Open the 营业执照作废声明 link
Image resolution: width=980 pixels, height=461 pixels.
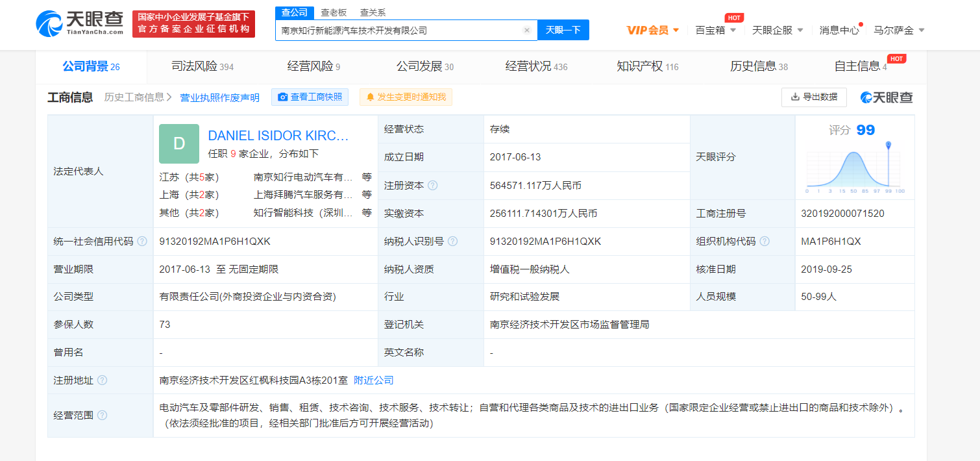click(219, 97)
